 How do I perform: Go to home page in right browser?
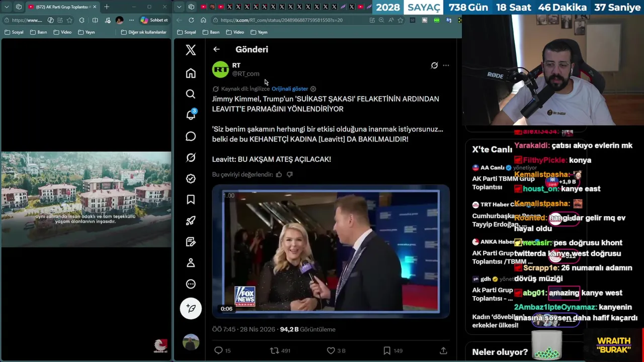203,20
